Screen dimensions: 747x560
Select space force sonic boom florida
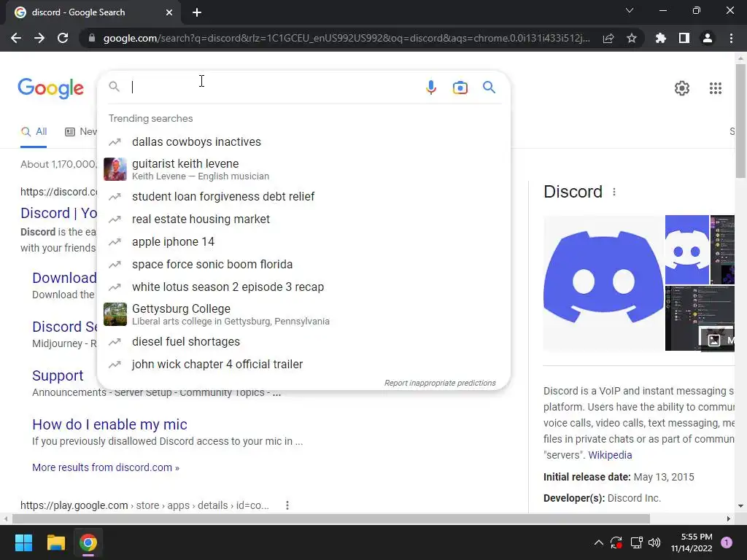click(x=303, y=264)
